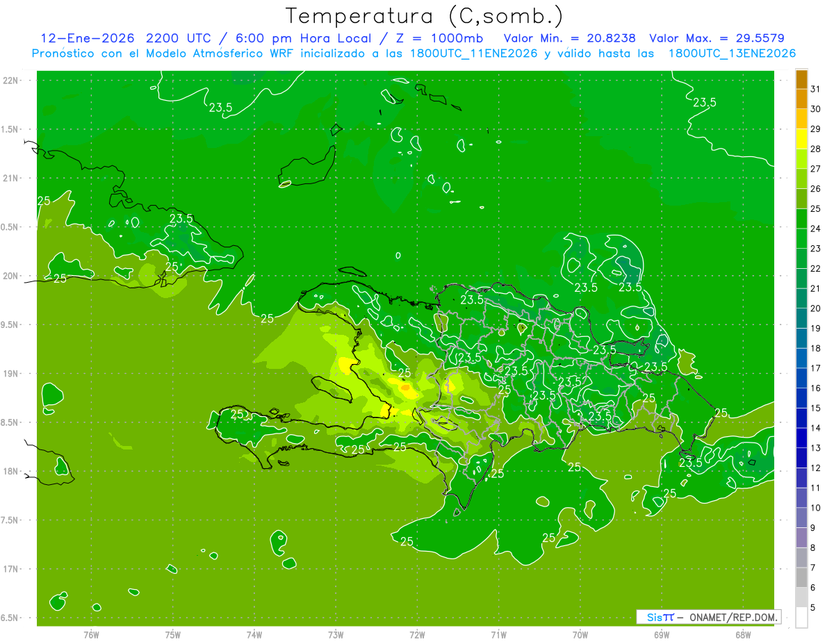Click the '72W' longitude axis label
Screen dimensions: 834x644
[x=417, y=635]
